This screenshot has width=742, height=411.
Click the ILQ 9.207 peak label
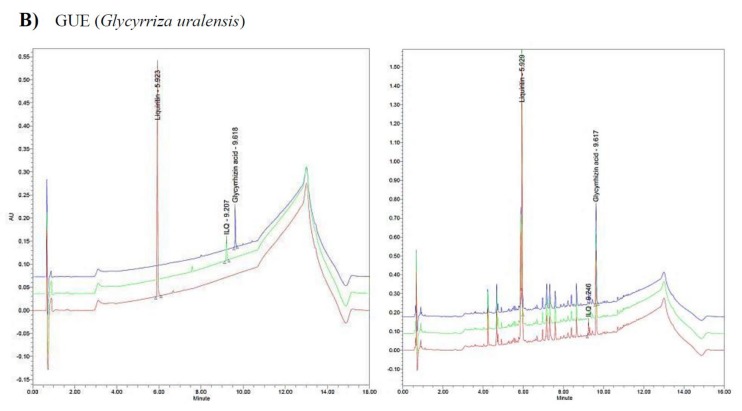[226, 218]
